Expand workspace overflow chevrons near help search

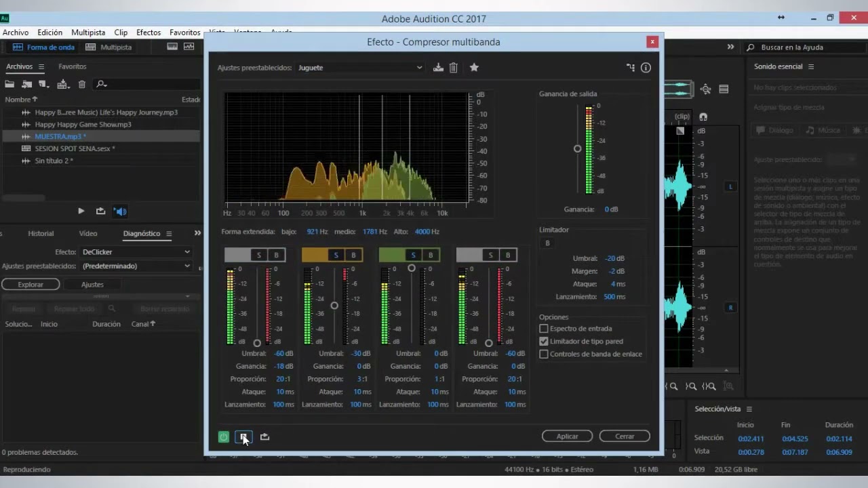click(x=730, y=47)
